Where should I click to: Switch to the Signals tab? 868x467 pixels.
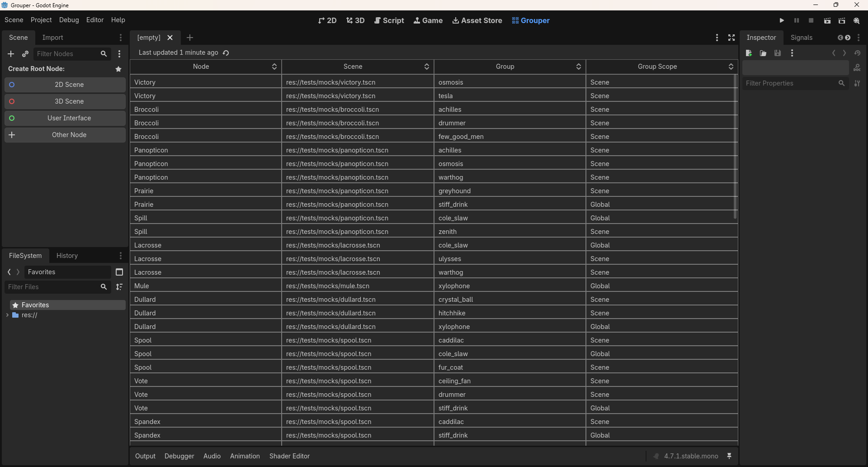(801, 38)
